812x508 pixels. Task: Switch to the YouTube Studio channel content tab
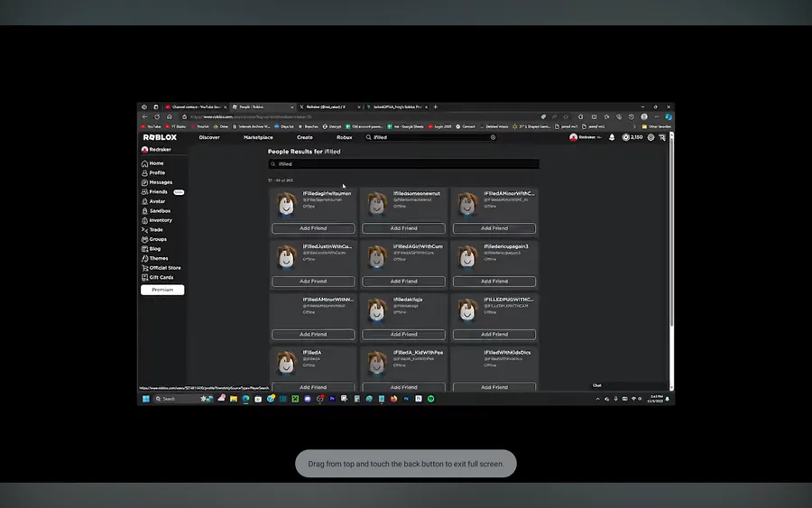tap(196, 106)
